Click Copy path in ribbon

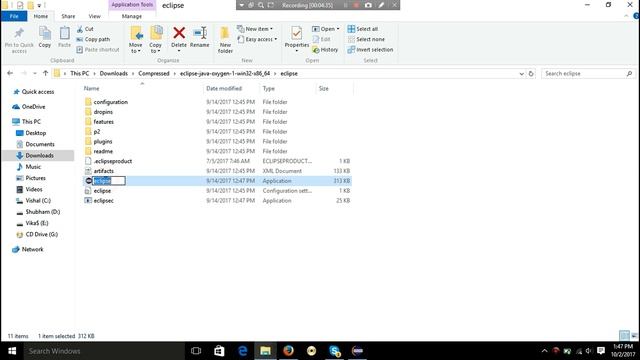click(x=93, y=39)
